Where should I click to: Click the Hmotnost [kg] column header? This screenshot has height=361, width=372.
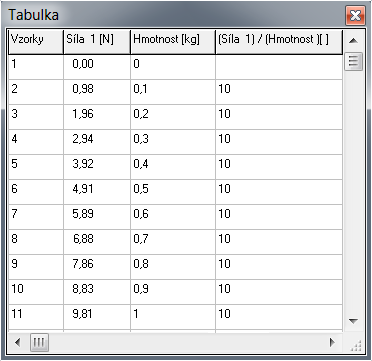(173, 42)
